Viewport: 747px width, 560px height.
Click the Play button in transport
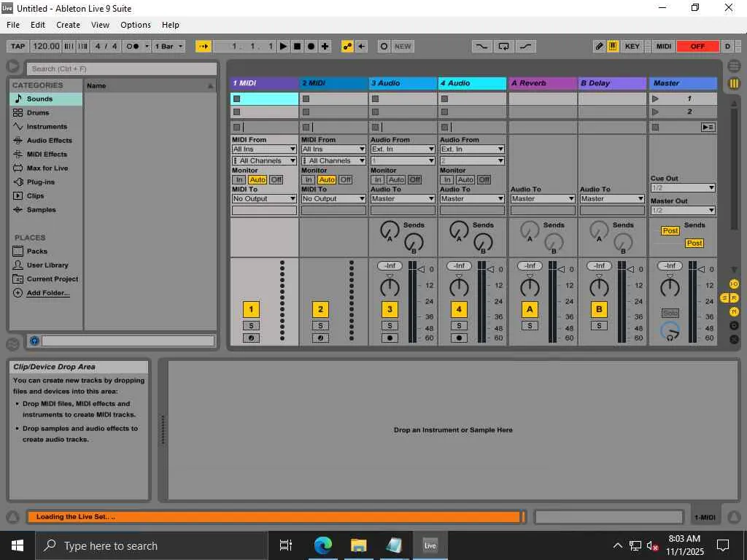[x=284, y=46]
